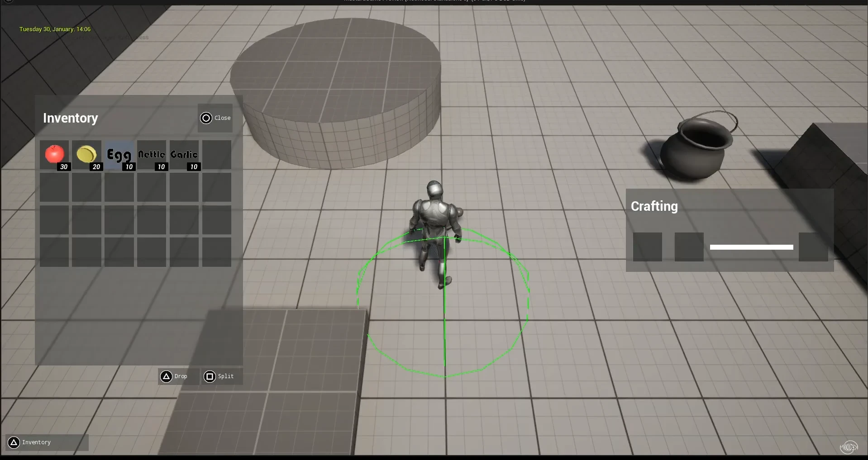The height and width of the screenshot is (460, 868).
Task: Click the fingerprint icon at bottom-right corner
Action: (x=849, y=447)
